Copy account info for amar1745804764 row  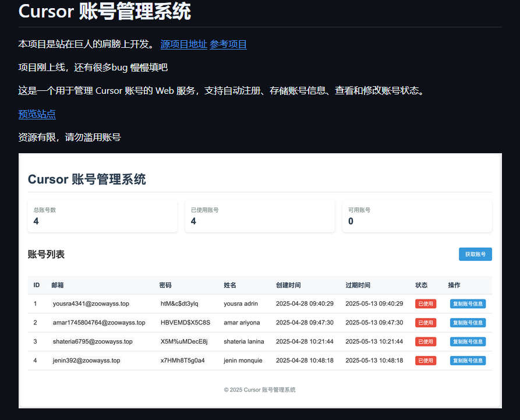pyautogui.click(x=468, y=323)
